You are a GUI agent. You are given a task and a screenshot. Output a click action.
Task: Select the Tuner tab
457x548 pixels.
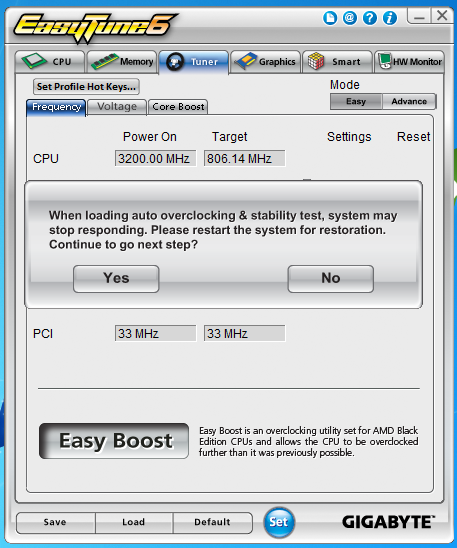pos(194,62)
